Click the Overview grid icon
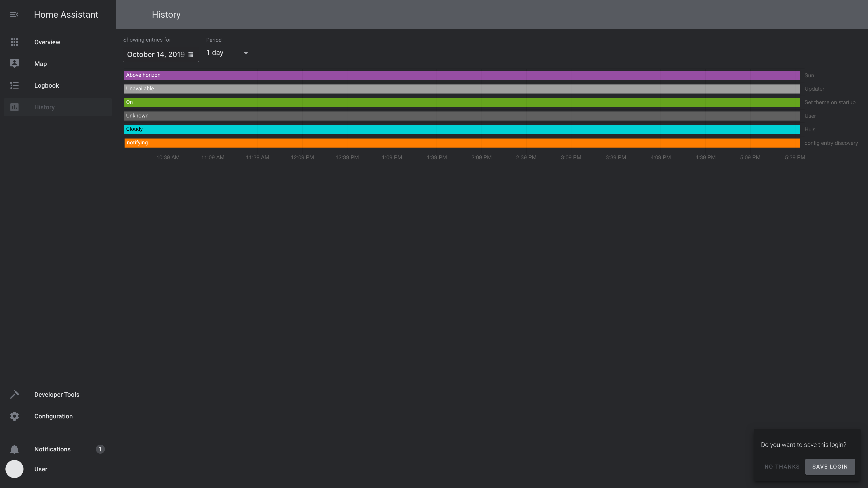The height and width of the screenshot is (488, 868). click(x=14, y=42)
